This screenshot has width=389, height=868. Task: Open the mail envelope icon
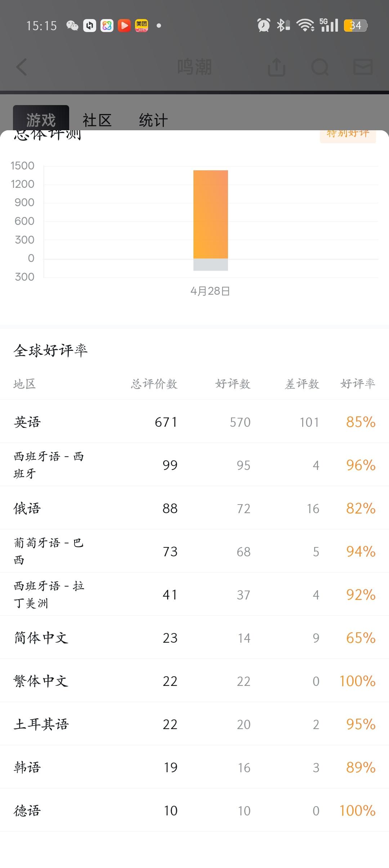click(x=363, y=67)
